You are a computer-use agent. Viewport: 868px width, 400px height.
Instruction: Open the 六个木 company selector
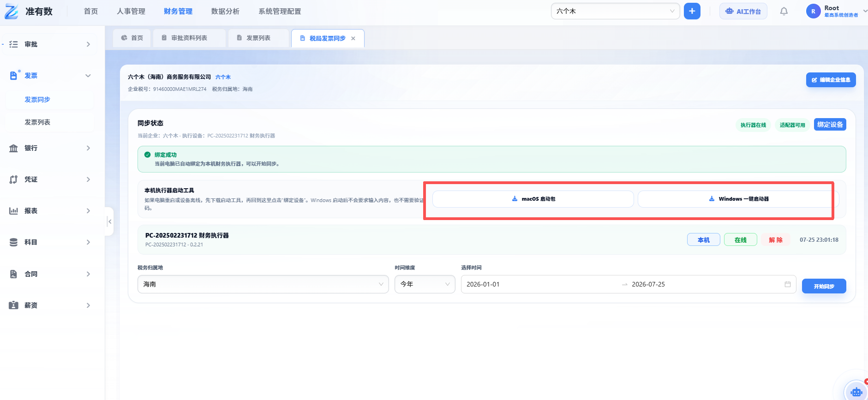point(615,11)
